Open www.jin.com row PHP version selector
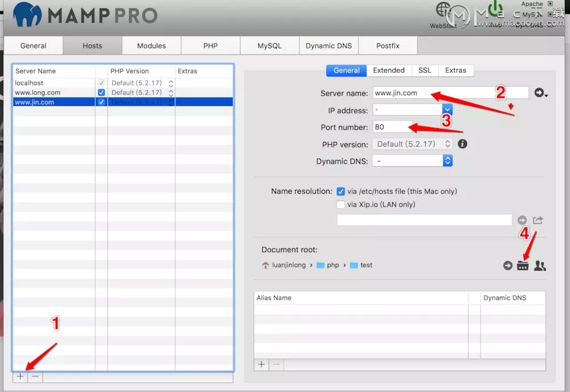This screenshot has height=392, width=570. [x=142, y=102]
